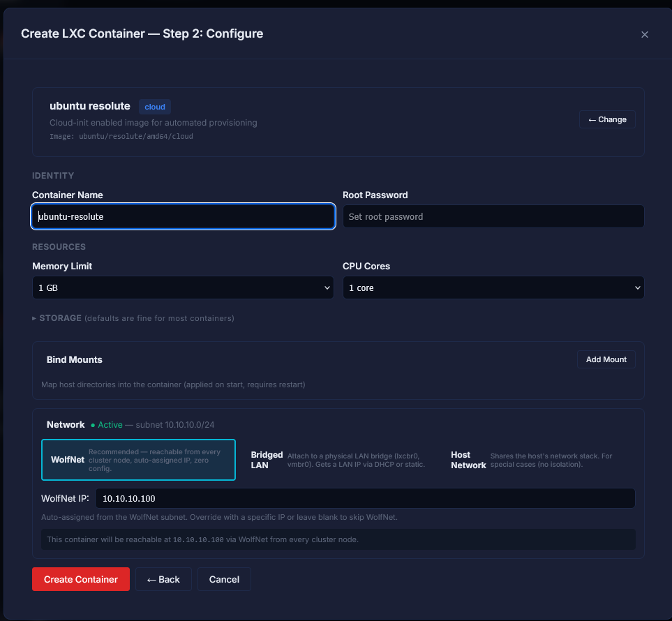
Task: Click the Create Container button
Action: (x=81, y=579)
